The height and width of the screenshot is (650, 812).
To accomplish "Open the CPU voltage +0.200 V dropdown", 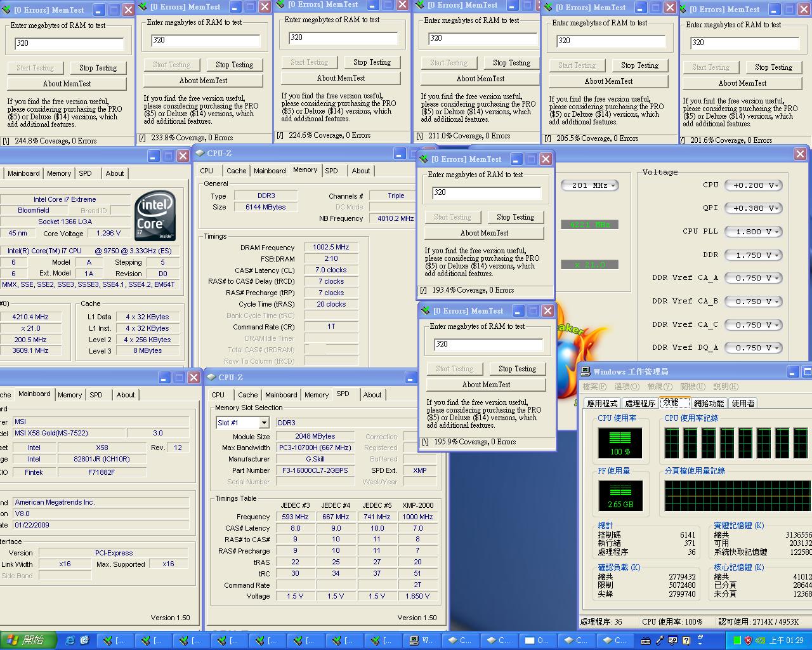I will [x=754, y=185].
